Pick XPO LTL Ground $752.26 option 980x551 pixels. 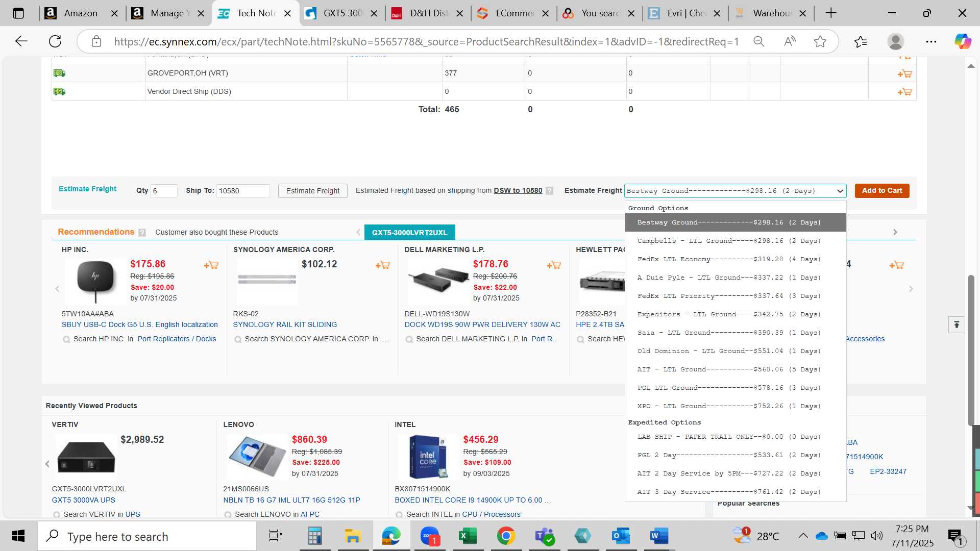pyautogui.click(x=736, y=406)
